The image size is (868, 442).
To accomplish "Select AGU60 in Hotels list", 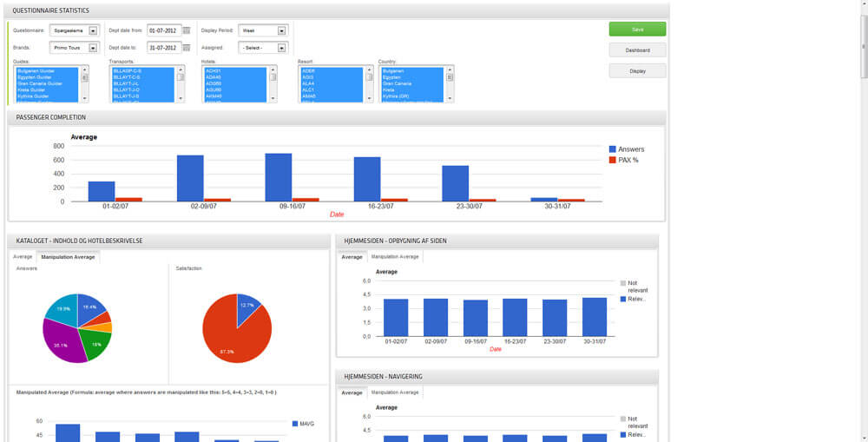I will 236,89.
